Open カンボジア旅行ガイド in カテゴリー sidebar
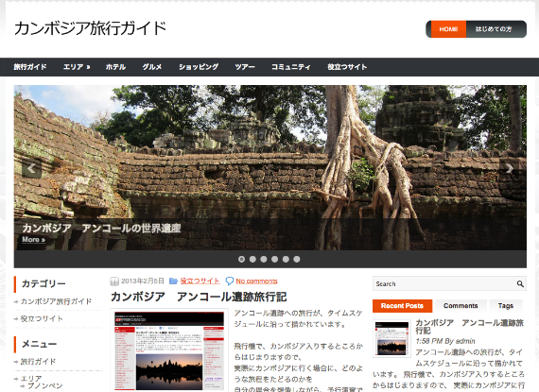Image resolution: width=539 pixels, height=392 pixels. (x=56, y=301)
